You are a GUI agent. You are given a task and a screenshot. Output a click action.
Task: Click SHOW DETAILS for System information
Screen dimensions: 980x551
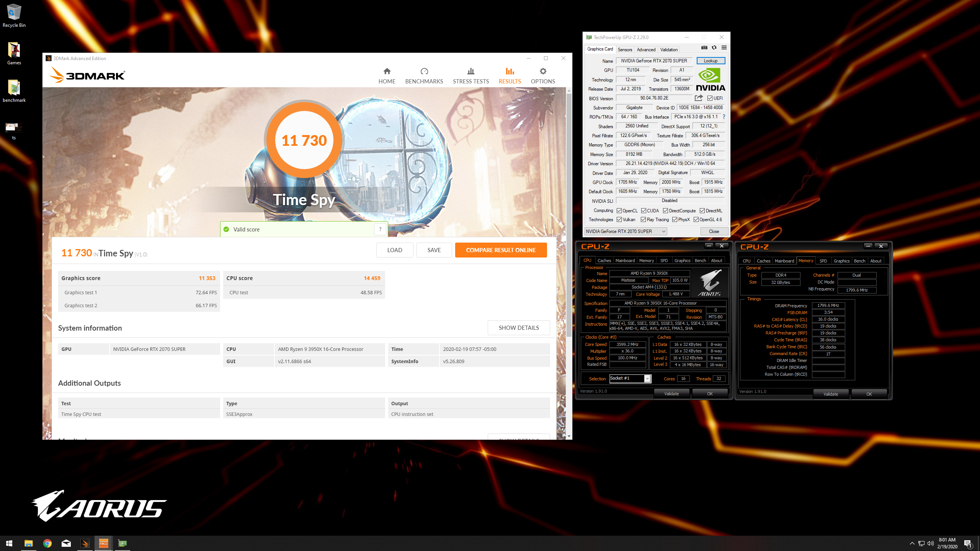pos(519,328)
